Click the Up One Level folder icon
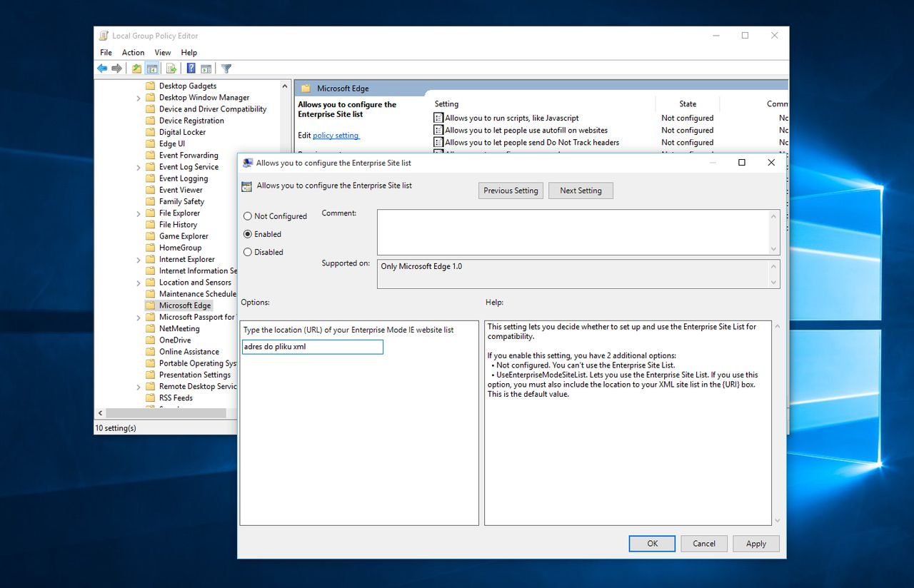 click(x=136, y=69)
